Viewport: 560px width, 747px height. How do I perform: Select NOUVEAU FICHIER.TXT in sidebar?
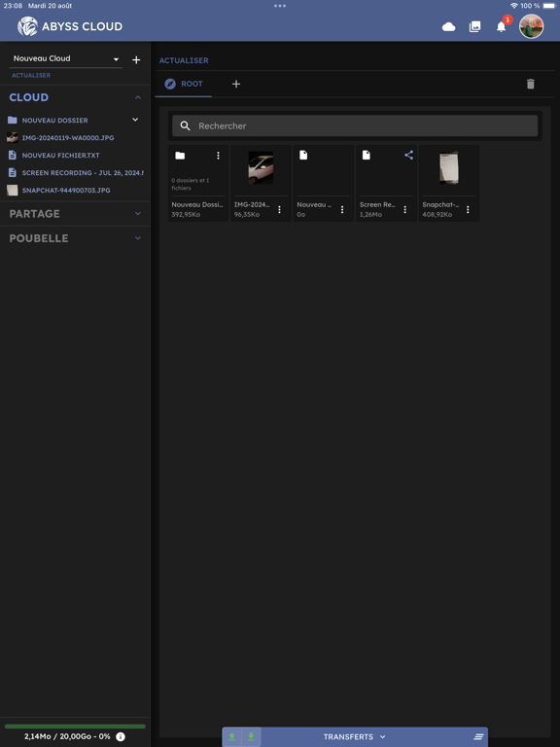[60, 156]
